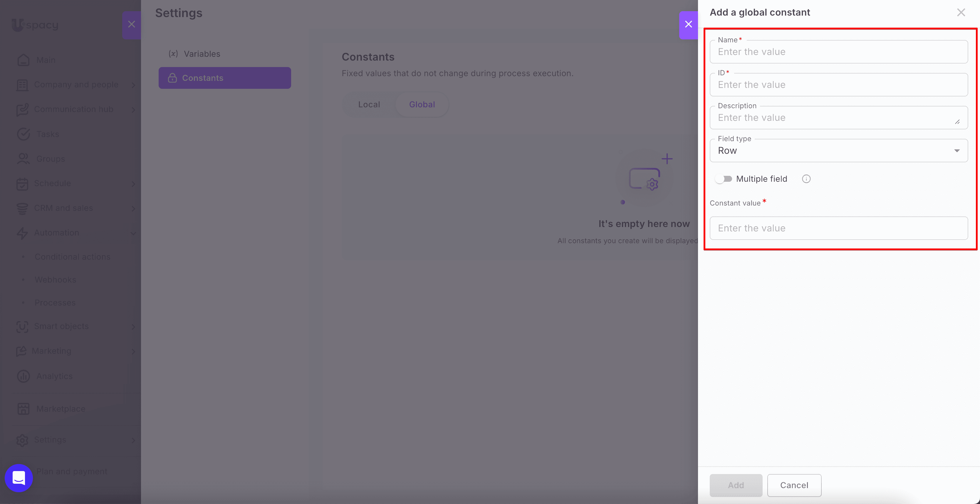Click the Smart objects icon
980x504 pixels.
(22, 326)
